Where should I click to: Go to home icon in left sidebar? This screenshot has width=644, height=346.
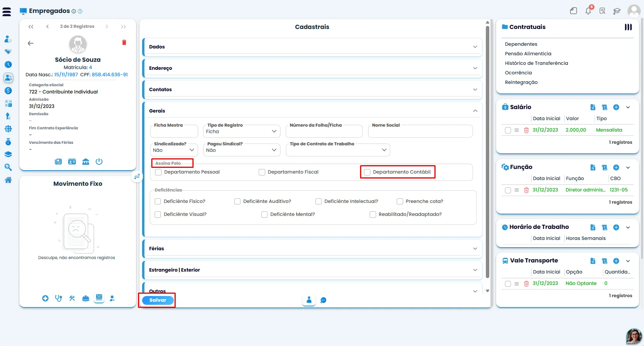(x=8, y=180)
